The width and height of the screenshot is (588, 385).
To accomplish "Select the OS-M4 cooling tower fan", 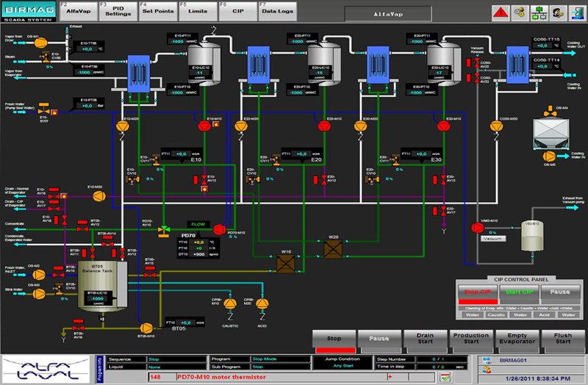I will tap(550, 111).
